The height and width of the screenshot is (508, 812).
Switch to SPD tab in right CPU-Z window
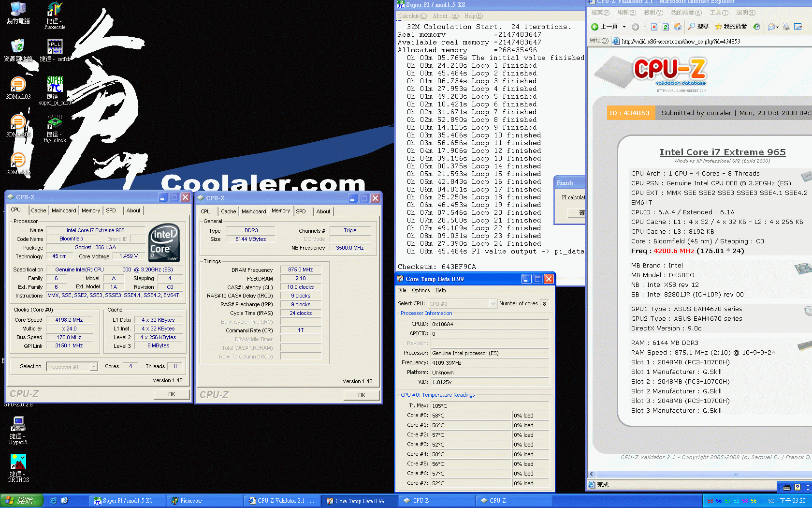tap(301, 211)
